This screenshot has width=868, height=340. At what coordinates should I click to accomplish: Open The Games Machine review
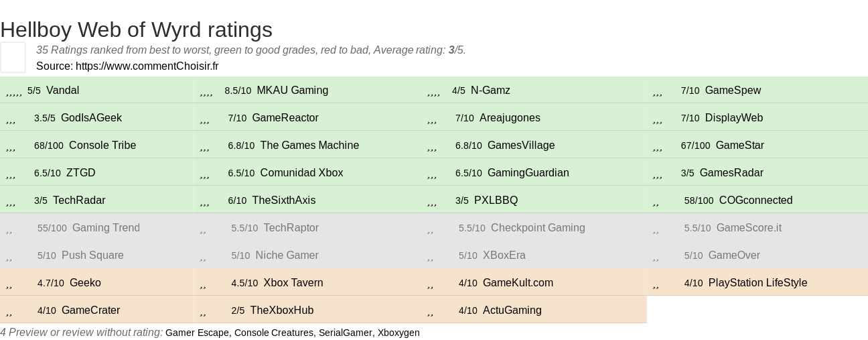point(309,146)
